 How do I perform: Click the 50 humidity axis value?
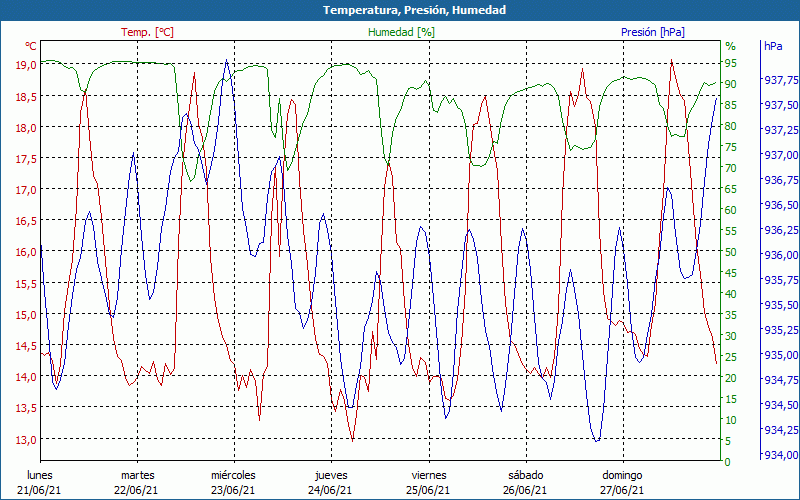pos(731,252)
